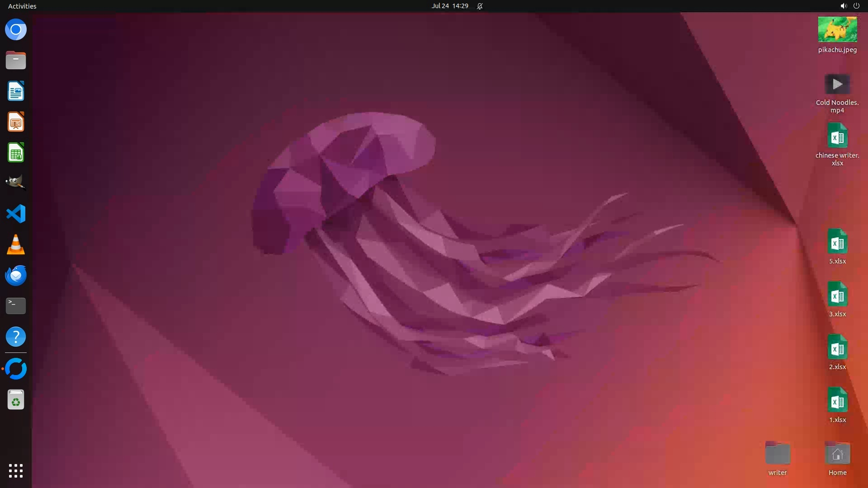Image resolution: width=868 pixels, height=488 pixels.
Task: Click the Activities menu in top bar
Action: click(x=22, y=6)
